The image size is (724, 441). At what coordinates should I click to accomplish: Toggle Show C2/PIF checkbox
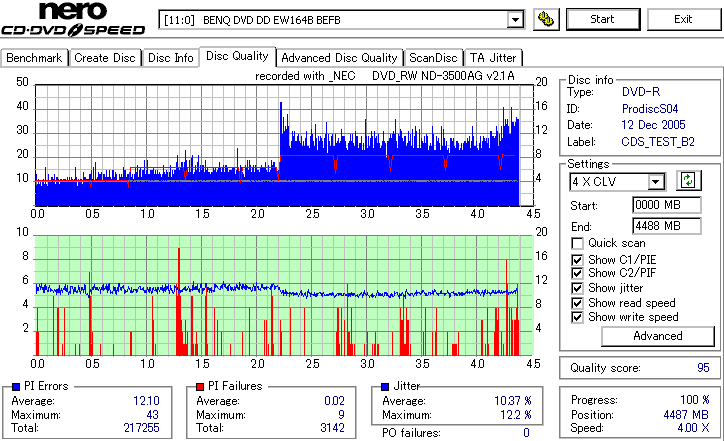point(577,273)
